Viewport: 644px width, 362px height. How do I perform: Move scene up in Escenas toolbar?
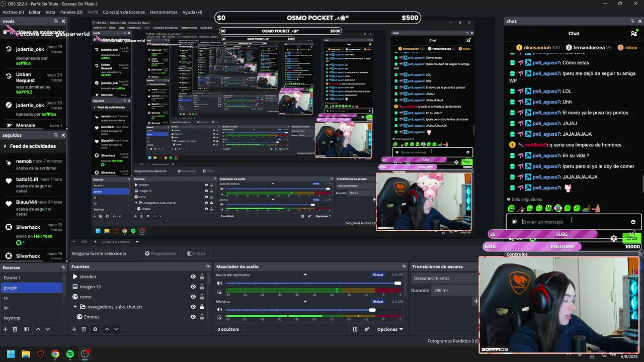(38, 329)
